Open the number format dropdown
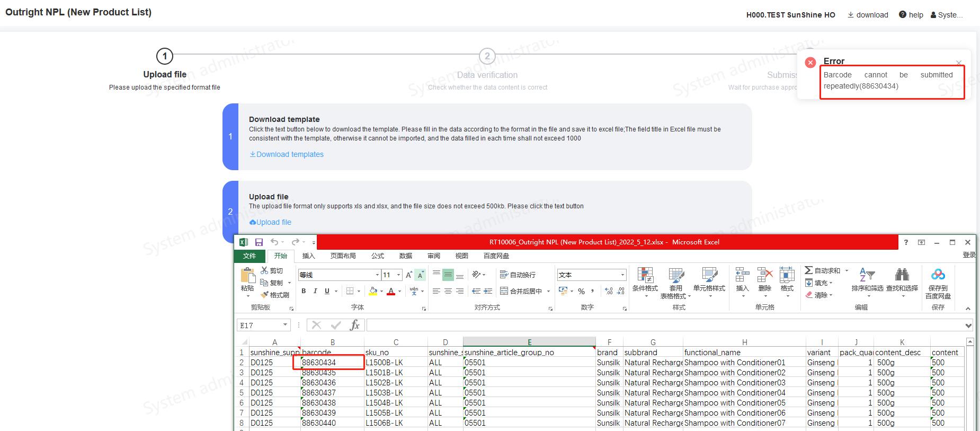The width and height of the screenshot is (980, 431). [622, 275]
